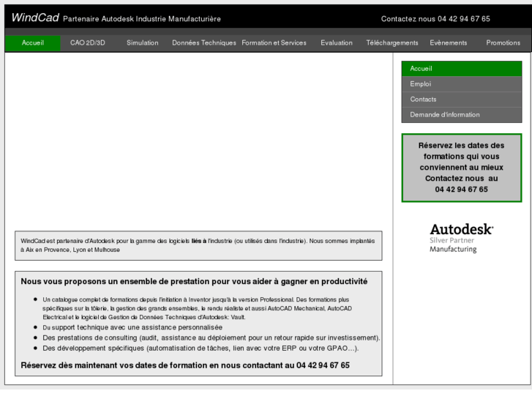This screenshot has height=399, width=532.
Task: Open the CAO 2D/3D menu
Action: [x=88, y=42]
